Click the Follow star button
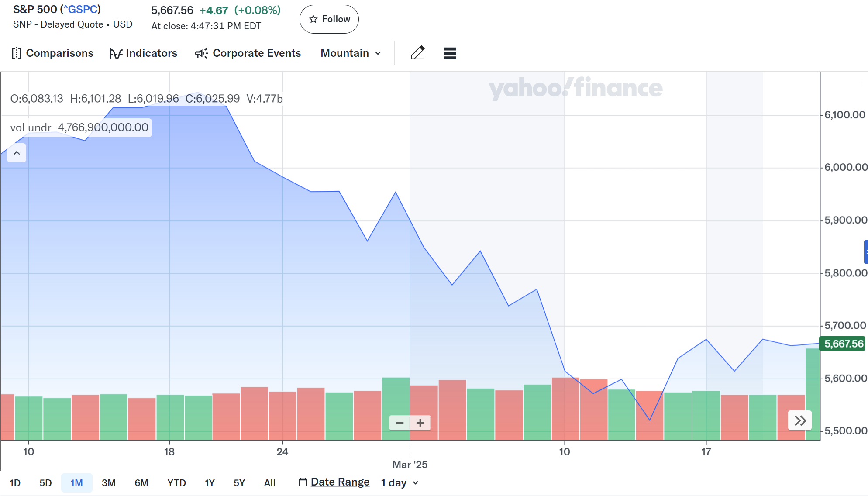868x496 pixels. pos(329,19)
